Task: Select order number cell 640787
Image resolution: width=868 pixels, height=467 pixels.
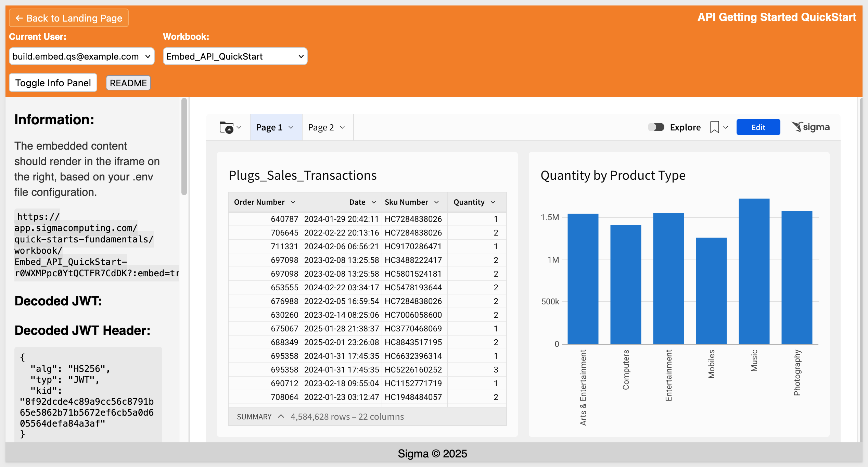Action: (x=265, y=219)
